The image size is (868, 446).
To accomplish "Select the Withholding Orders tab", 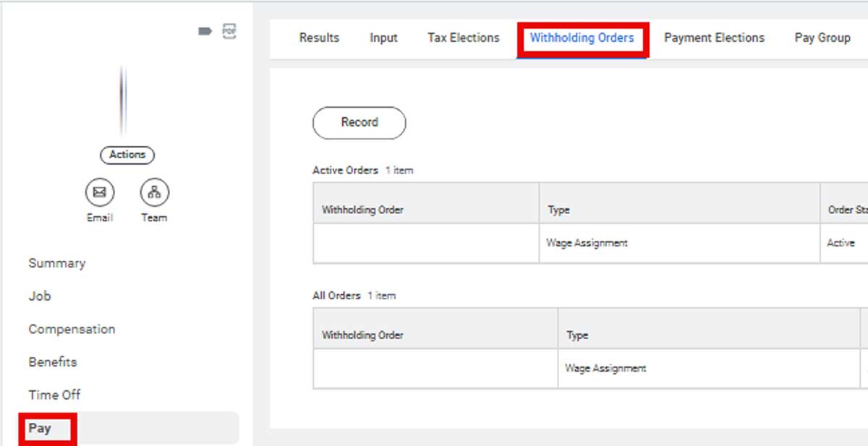I will click(x=582, y=38).
